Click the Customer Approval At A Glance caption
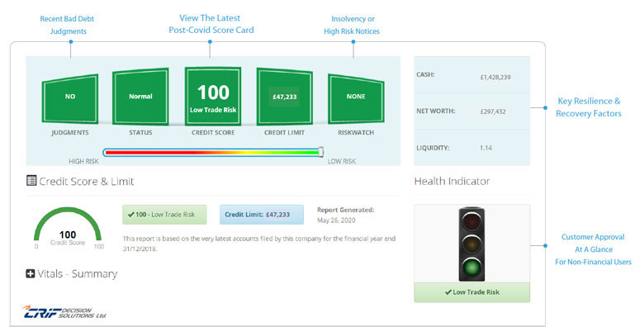 pos(593,249)
